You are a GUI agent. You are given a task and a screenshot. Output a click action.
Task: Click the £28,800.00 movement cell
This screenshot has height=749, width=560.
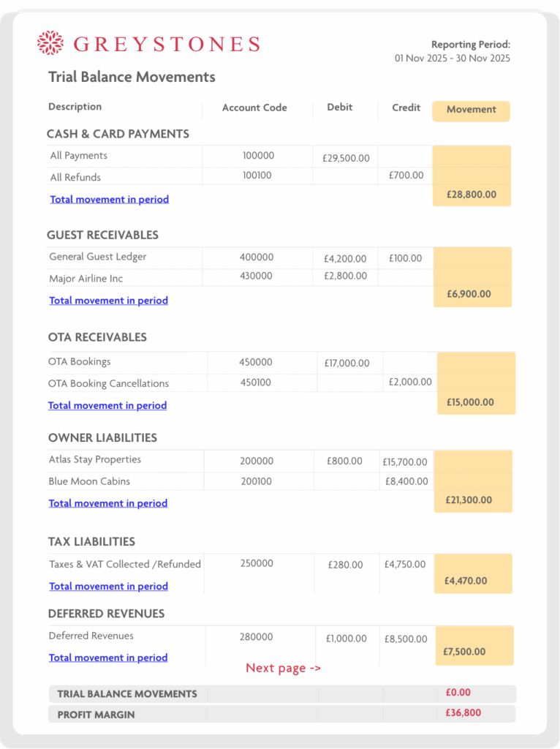(472, 195)
